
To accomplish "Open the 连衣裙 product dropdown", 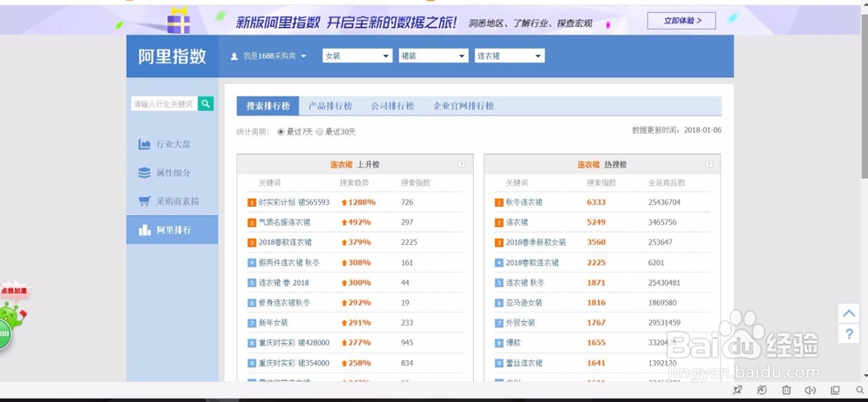I will tap(510, 56).
